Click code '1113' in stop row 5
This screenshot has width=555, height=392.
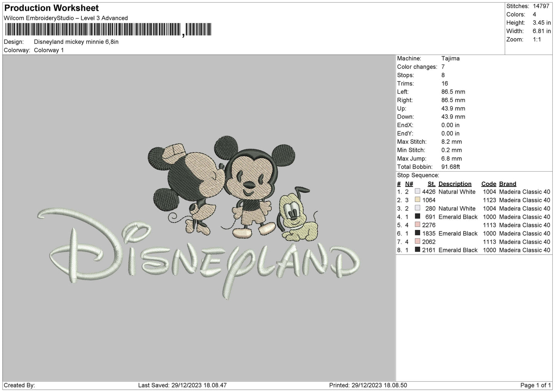point(489,225)
